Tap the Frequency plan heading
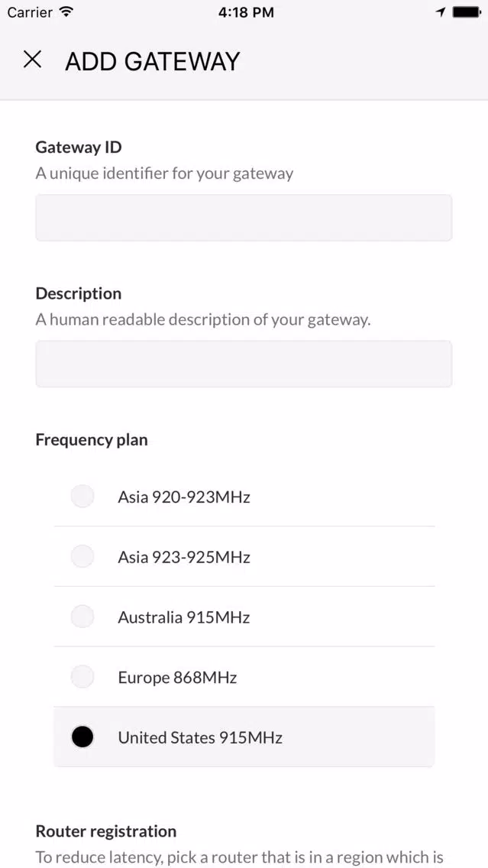Viewport: 488px width, 868px height. [92, 440]
